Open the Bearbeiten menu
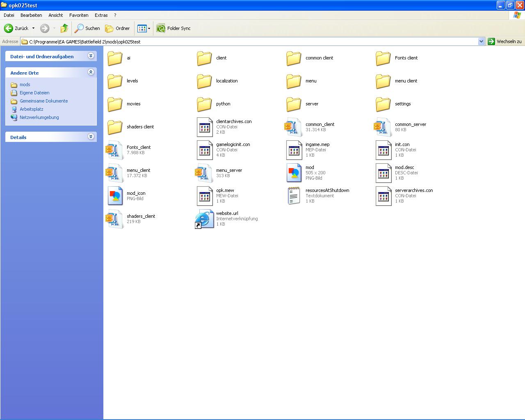 click(x=31, y=15)
